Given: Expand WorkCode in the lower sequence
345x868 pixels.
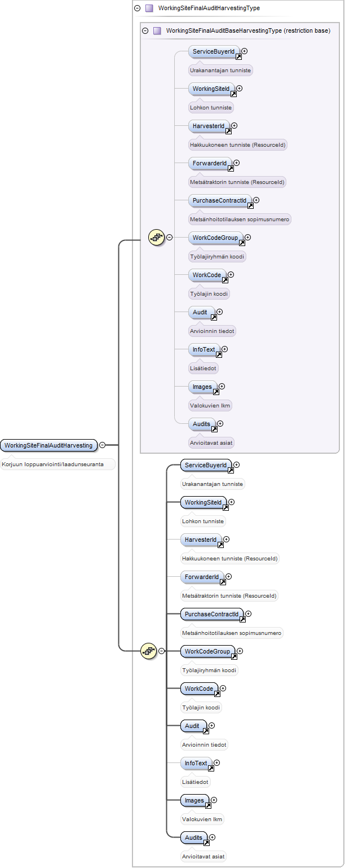Looking at the screenshot, I should tap(223, 689).
